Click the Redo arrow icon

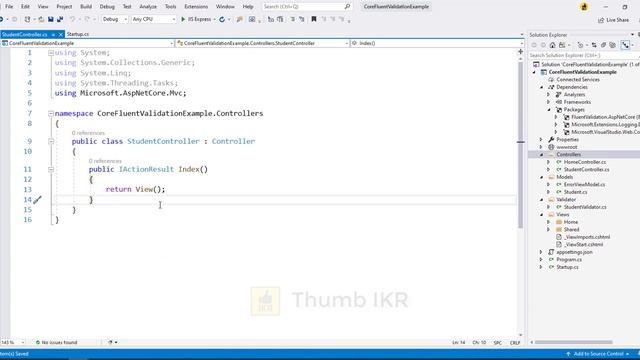[x=87, y=19]
